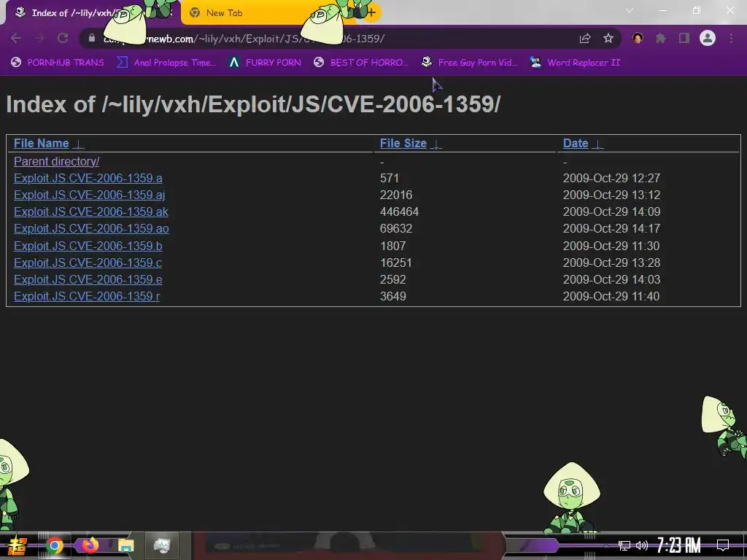Open the volume speaker icon in tray
Screen dimensions: 747x560
(642, 545)
